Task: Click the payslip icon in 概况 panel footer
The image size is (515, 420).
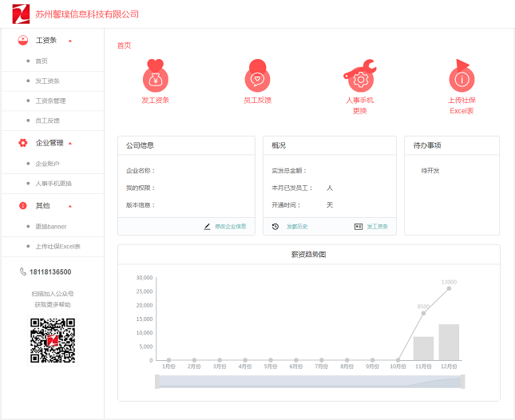Action: (x=359, y=227)
